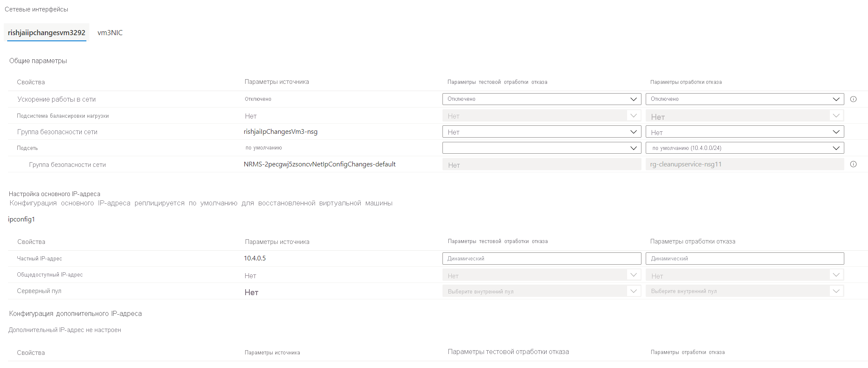Open empty test failover Подсеть dropdown
Viewport: 868px width, 368px height.
[x=542, y=148]
